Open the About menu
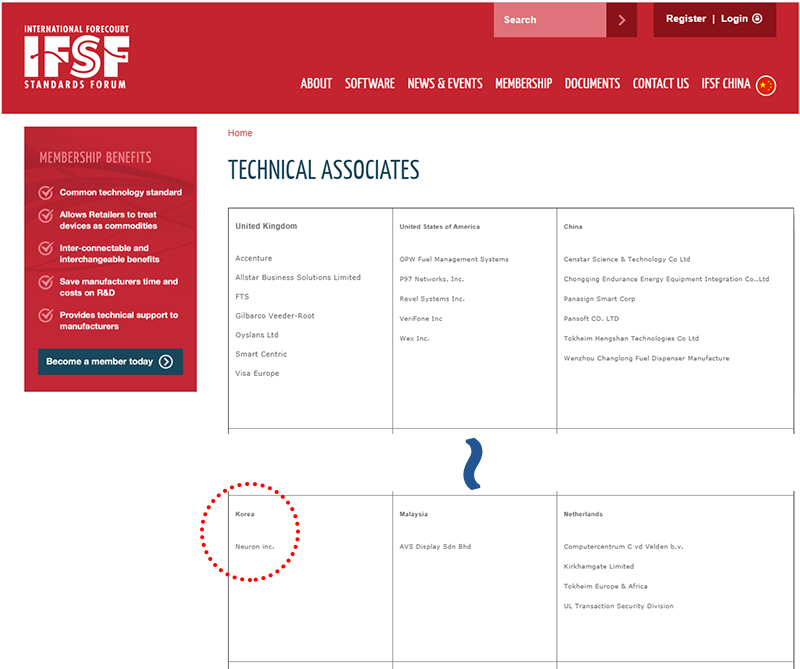 [x=316, y=84]
